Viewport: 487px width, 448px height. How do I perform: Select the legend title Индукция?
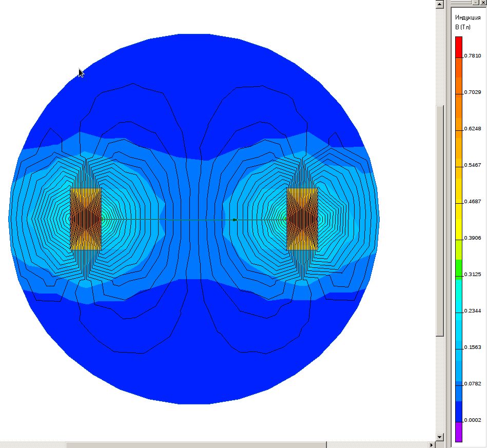click(467, 18)
